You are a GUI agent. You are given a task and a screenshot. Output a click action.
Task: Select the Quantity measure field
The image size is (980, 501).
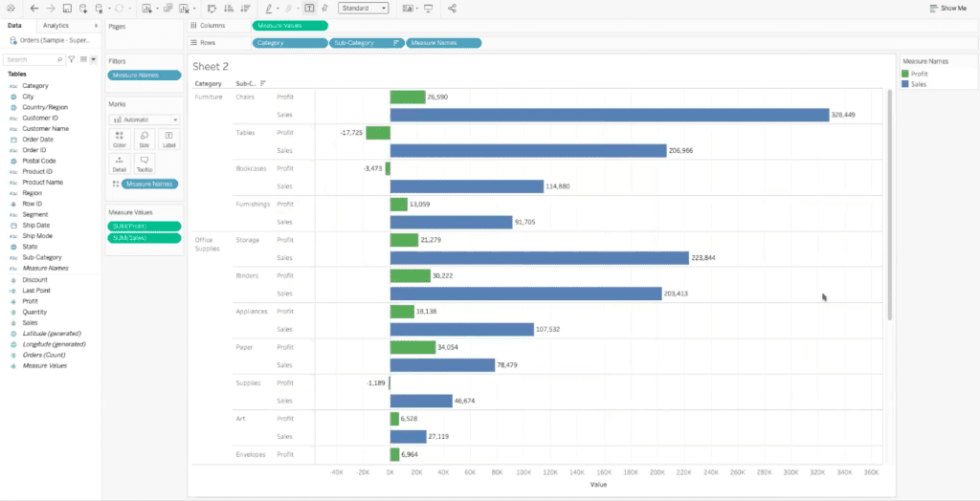pos(35,312)
